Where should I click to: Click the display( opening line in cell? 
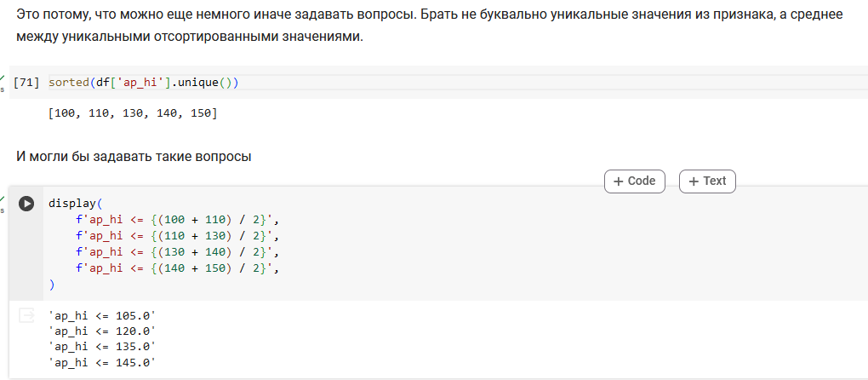tap(72, 204)
